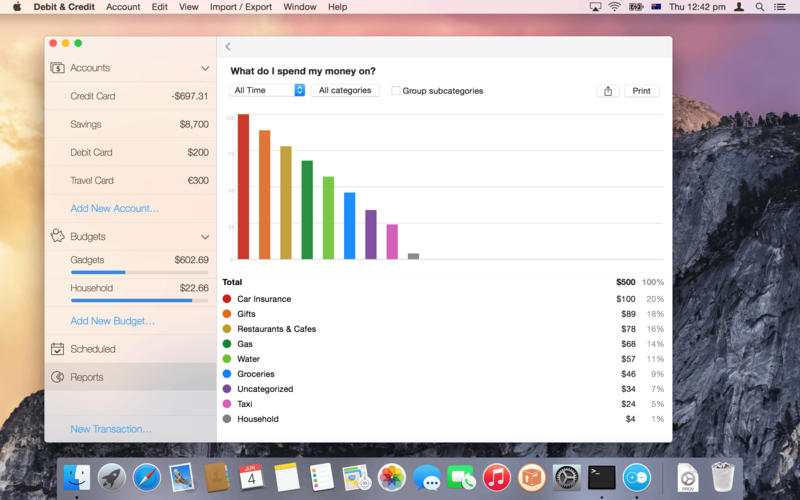800x500 pixels.
Task: Open Safari from the dock
Action: click(x=147, y=477)
